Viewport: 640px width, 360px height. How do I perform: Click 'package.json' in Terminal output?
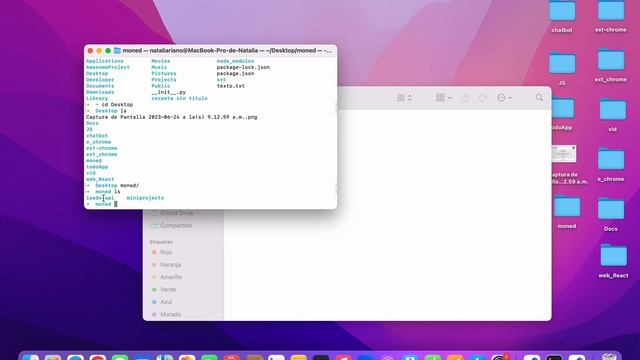[236, 73]
